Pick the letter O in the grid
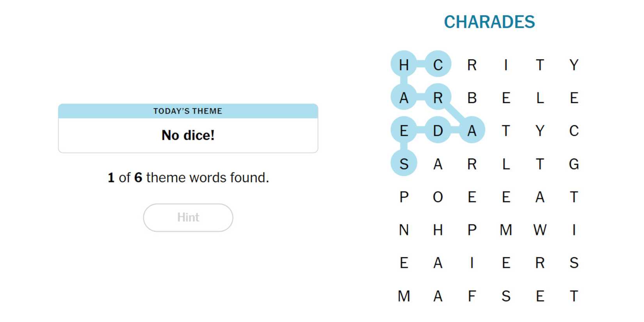The height and width of the screenshot is (322, 644). tap(438, 197)
